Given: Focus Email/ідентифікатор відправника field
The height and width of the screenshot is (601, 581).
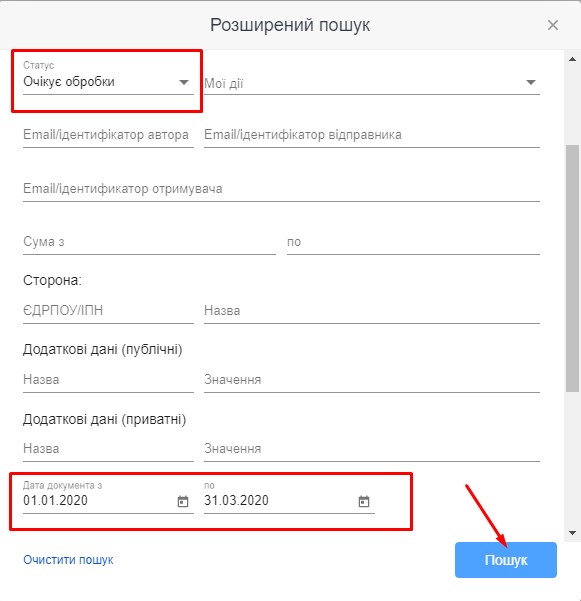Looking at the screenshot, I should coord(372,135).
